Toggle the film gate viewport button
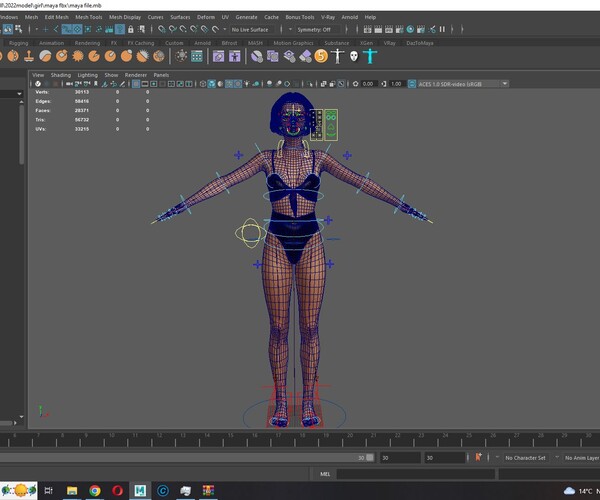The height and width of the screenshot is (500, 600). tap(145, 84)
